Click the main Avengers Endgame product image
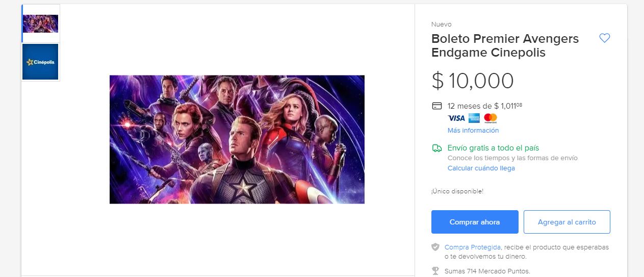 point(237,139)
